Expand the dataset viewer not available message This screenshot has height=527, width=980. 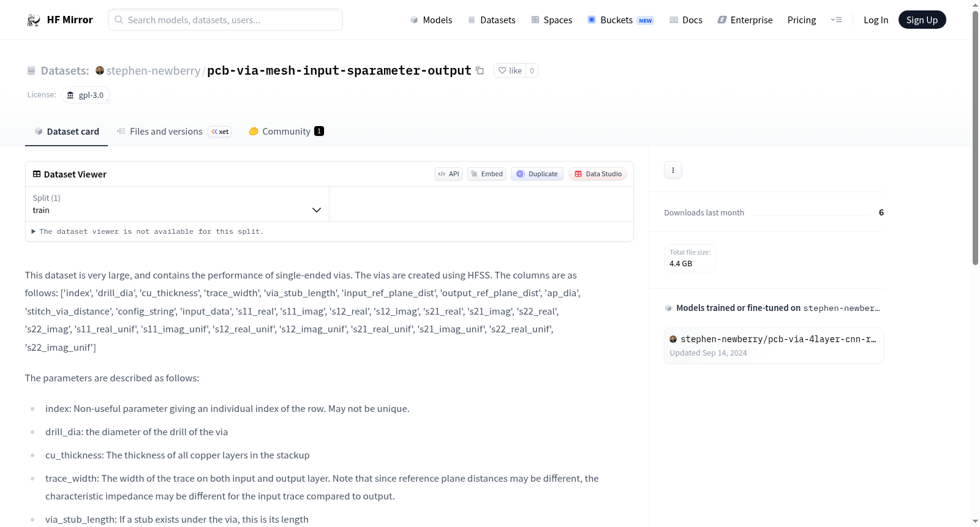coord(148,231)
